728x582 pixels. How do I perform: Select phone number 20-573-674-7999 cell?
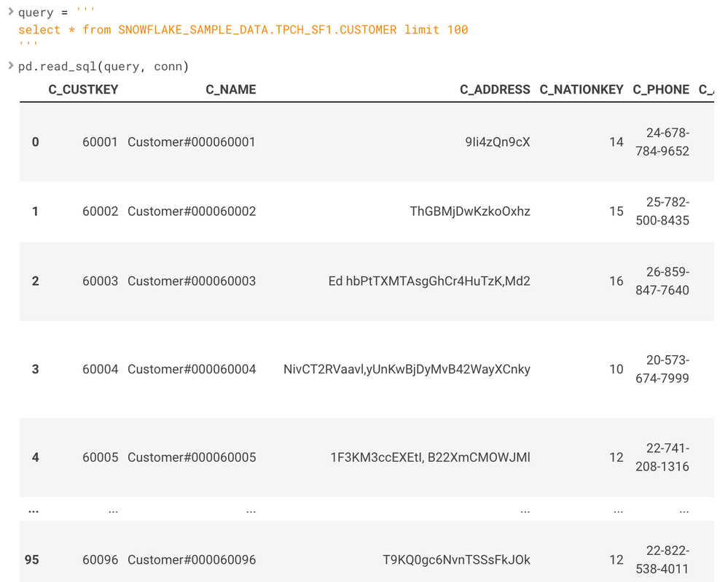[x=668, y=369]
